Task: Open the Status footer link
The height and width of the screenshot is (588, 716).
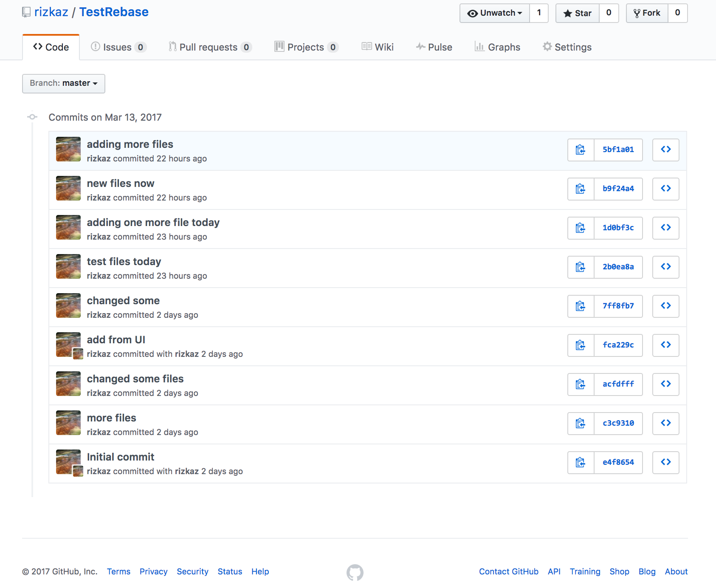Action: [x=230, y=572]
